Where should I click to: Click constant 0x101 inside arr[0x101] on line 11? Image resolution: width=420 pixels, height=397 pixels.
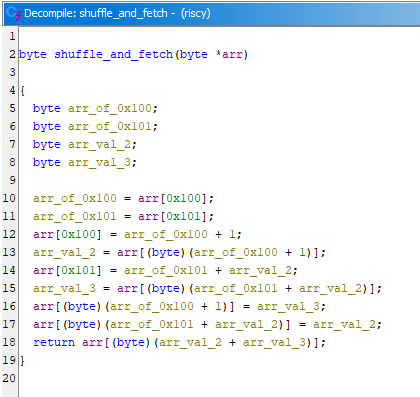click(x=184, y=216)
